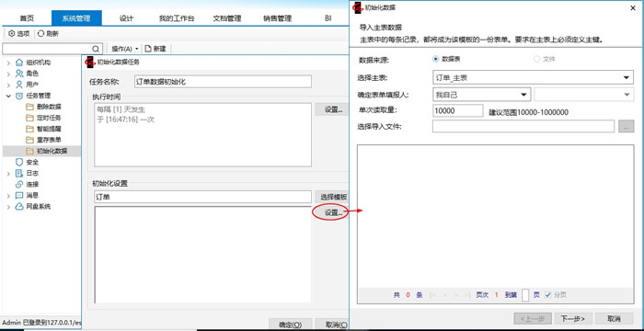The image size is (644, 331).
Task: Toggle the 分页 checkbox
Action: tap(548, 295)
